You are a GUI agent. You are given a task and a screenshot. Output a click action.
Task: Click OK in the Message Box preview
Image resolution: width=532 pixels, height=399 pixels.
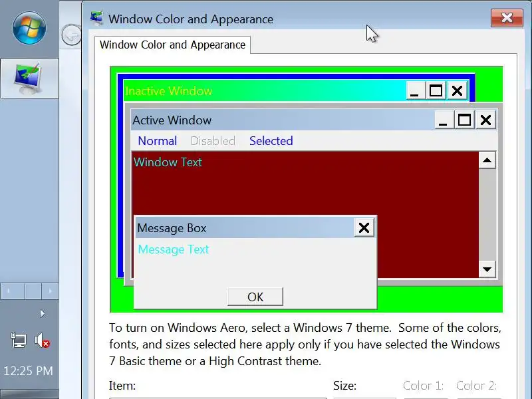click(x=255, y=297)
